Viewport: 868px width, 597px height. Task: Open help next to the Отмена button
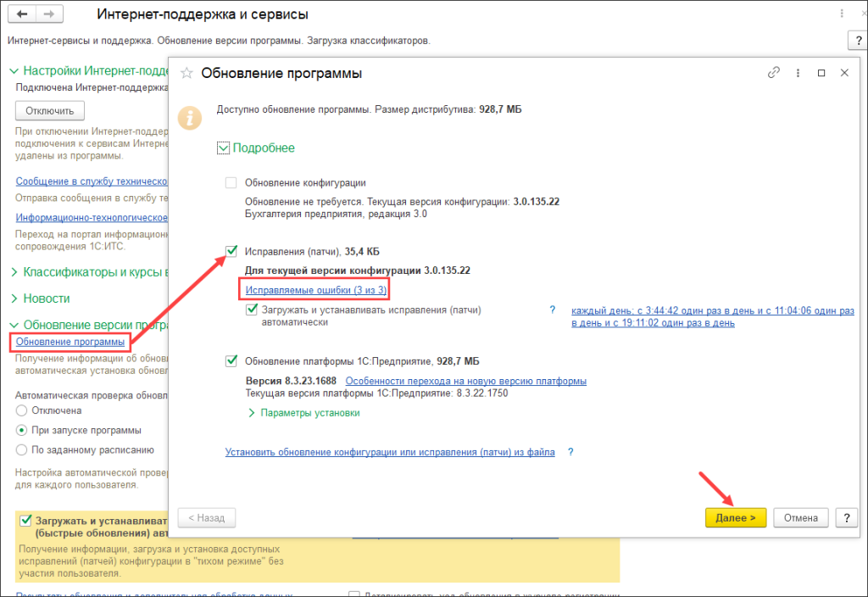point(847,518)
